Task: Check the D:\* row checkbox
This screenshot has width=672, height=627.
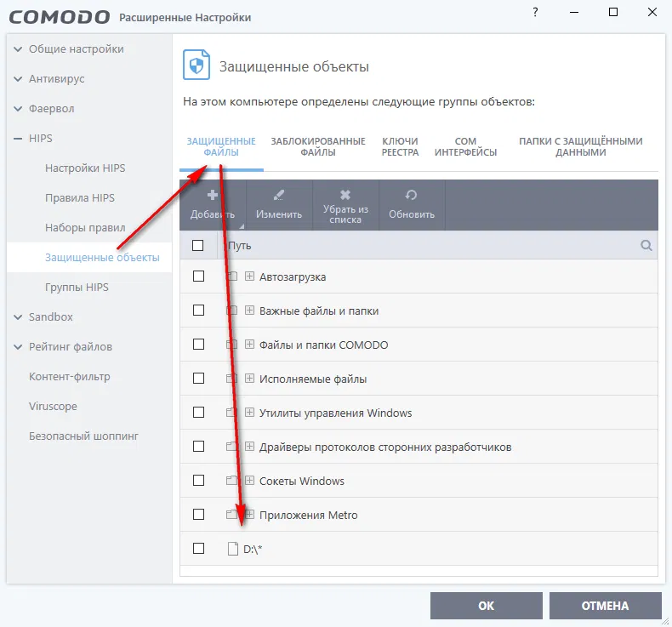Action: tap(198, 548)
